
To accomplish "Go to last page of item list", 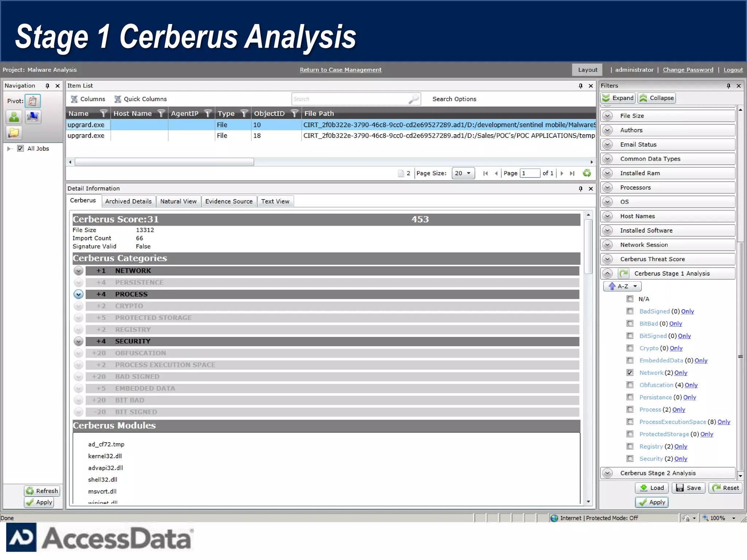I will (x=572, y=173).
